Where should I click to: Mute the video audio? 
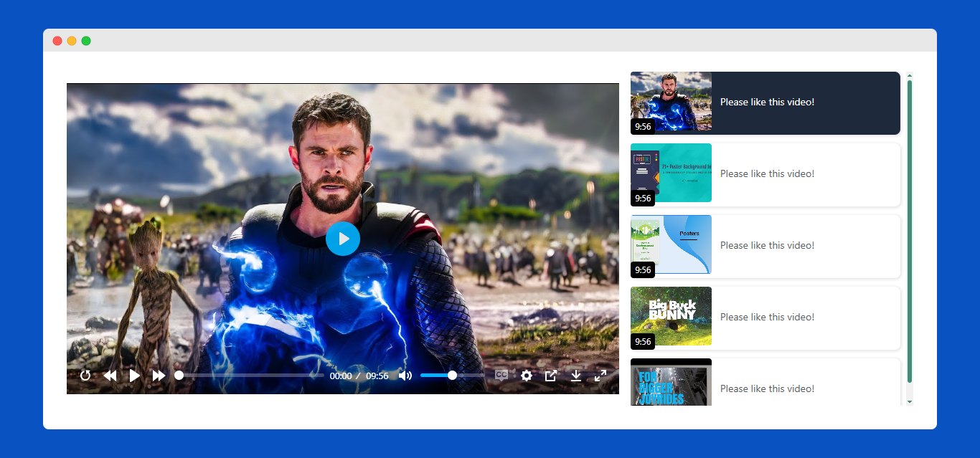405,375
